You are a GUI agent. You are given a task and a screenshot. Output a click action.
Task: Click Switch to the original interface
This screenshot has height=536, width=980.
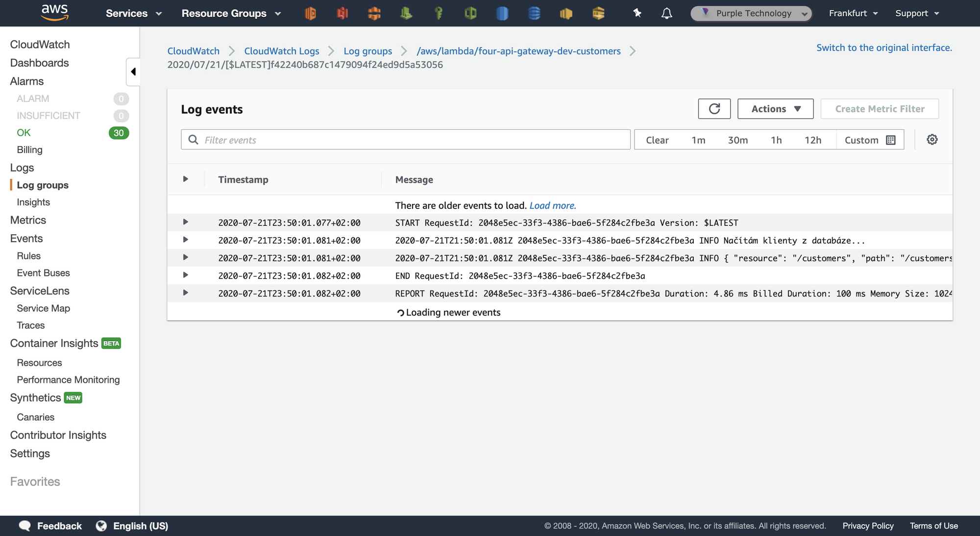coord(884,48)
